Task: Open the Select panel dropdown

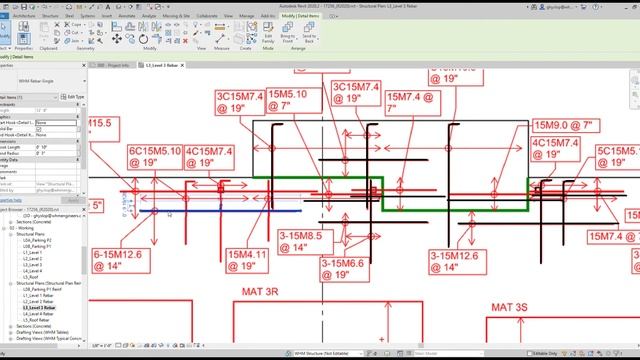Action: [5, 48]
